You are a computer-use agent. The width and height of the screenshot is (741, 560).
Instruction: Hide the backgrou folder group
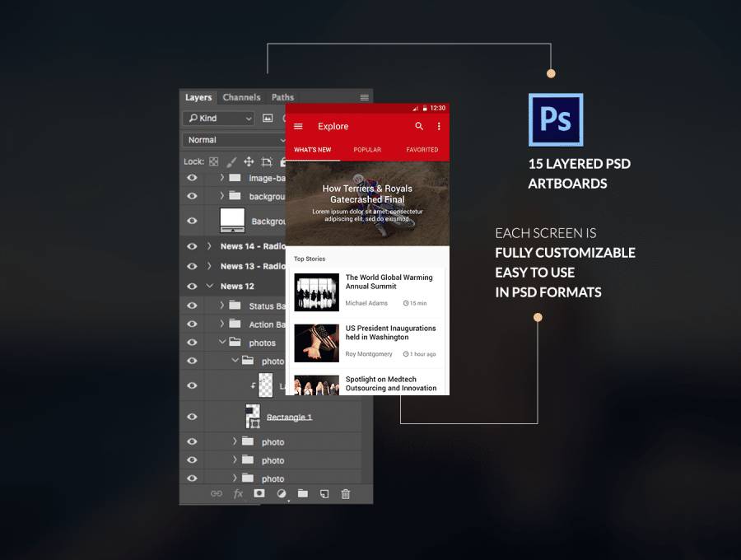[x=192, y=196]
